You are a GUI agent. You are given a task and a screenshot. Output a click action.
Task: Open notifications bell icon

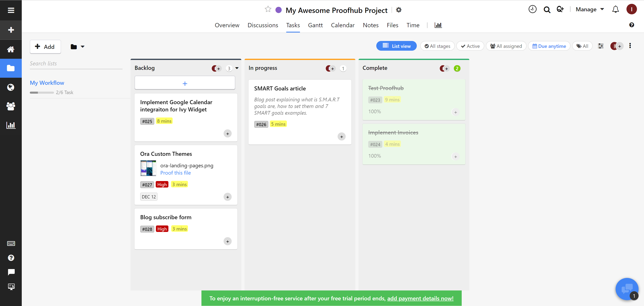pos(616,9)
